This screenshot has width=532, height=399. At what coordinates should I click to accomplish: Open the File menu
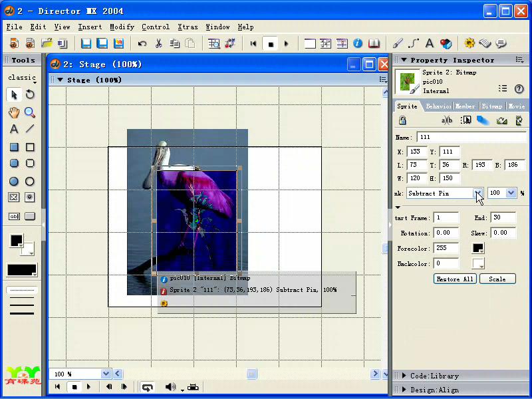click(x=14, y=27)
